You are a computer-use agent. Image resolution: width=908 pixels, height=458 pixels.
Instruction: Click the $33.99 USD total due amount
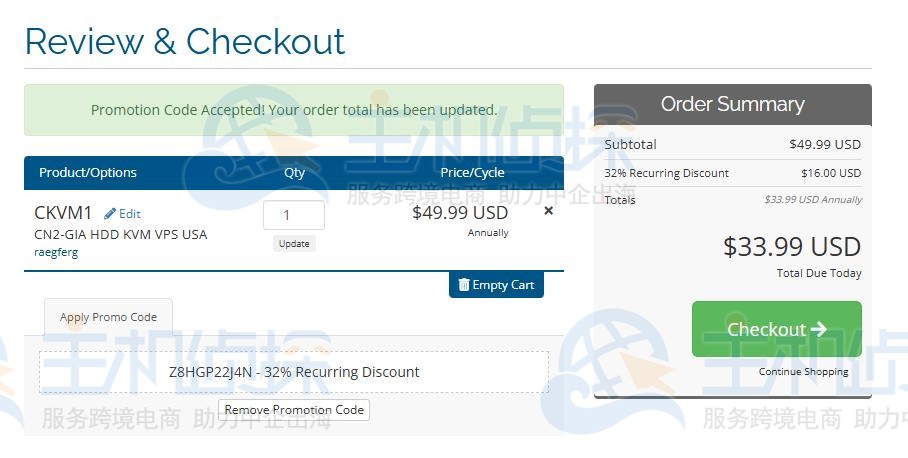point(791,246)
